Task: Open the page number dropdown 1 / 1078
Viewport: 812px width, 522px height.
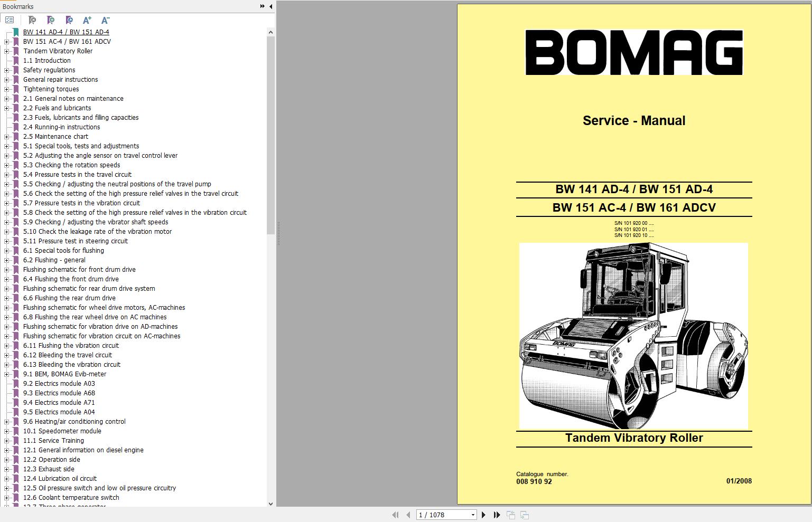Action: point(473,515)
